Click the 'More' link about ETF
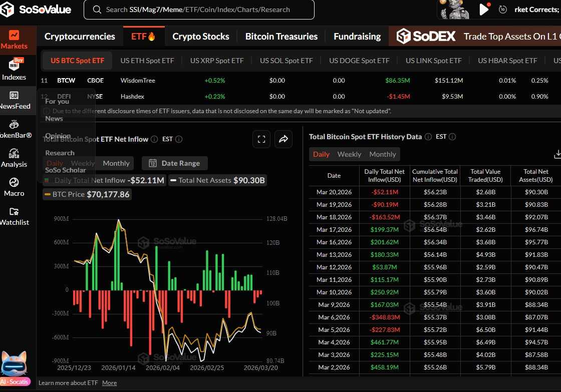Viewport: 561px width, 392px height. point(109,383)
